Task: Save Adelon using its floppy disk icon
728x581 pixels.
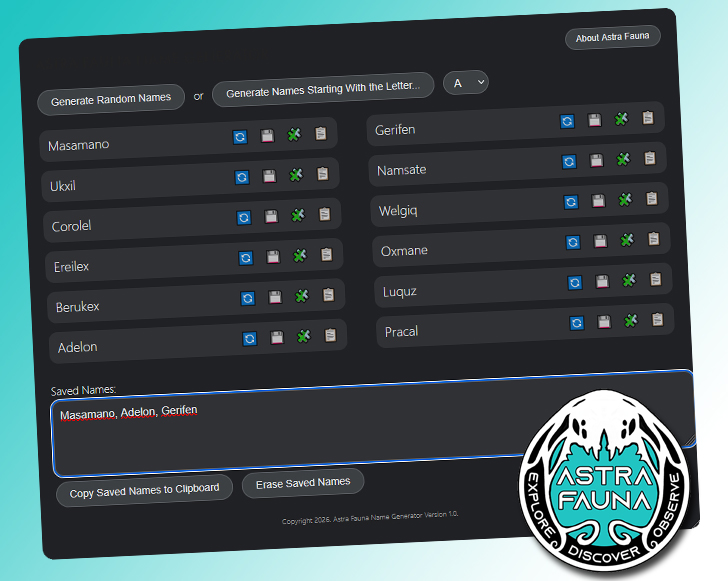Action: click(276, 337)
